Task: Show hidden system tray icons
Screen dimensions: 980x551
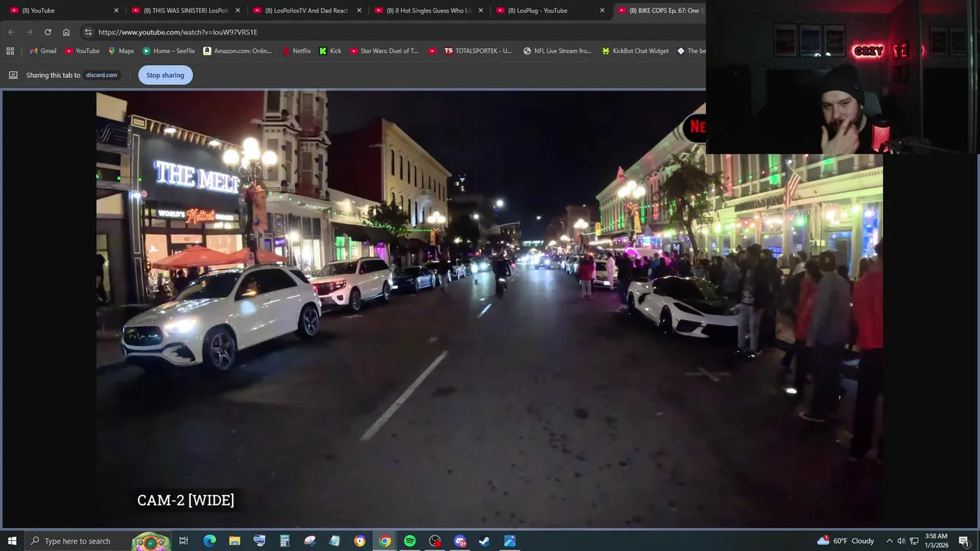Action: tap(889, 541)
